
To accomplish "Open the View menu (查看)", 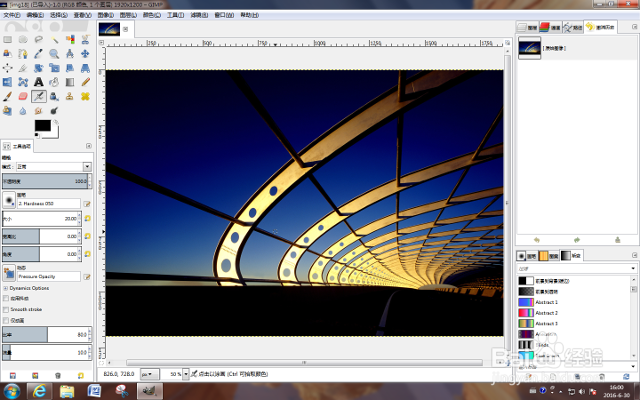I will (82, 15).
